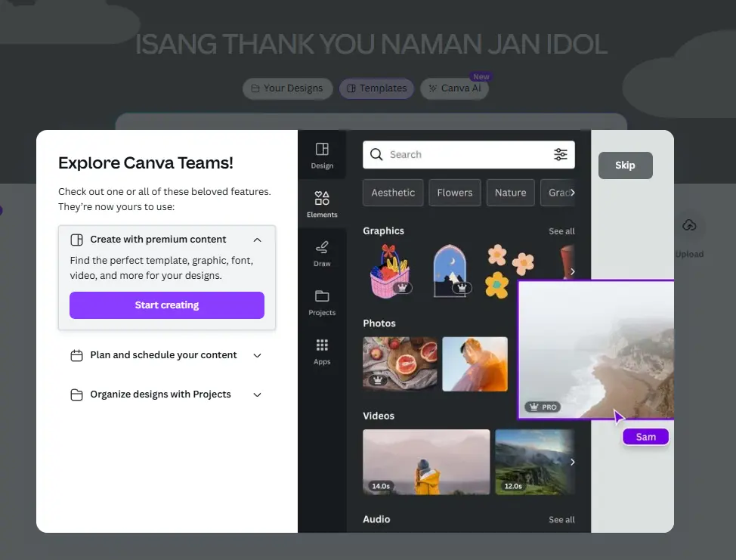This screenshot has width=736, height=560.
Task: Click the Search input field
Action: (x=469, y=154)
